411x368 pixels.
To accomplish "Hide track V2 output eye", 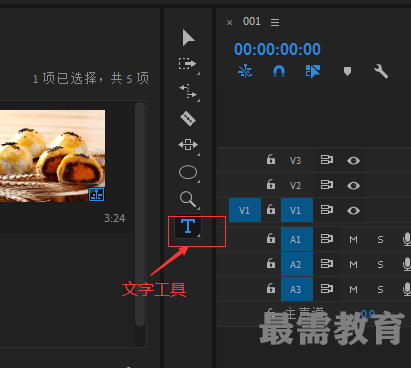I will click(353, 185).
